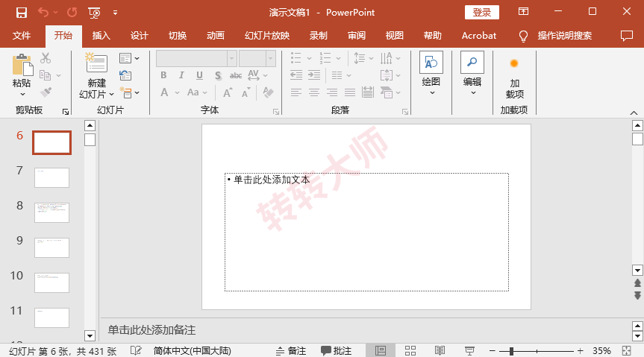Open Comments (批注) pane from status bar
The width and height of the screenshot is (644, 357).
[336, 351]
